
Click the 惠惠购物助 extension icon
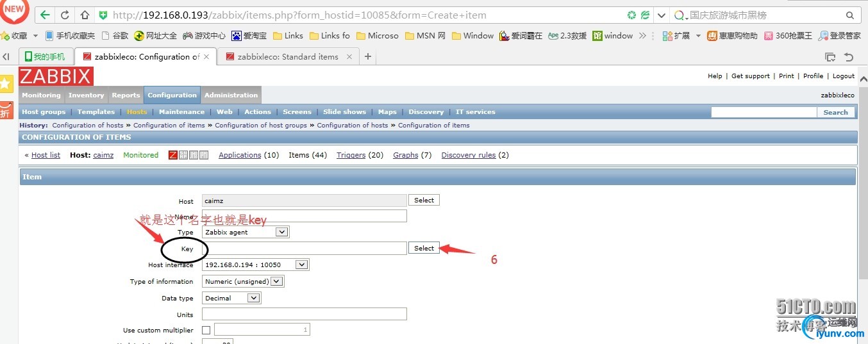pyautogui.click(x=732, y=36)
